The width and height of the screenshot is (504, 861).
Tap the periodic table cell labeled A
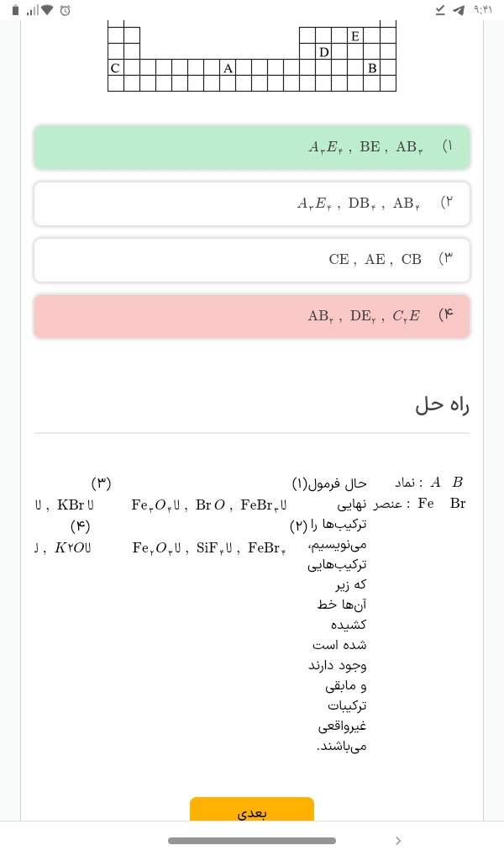coord(228,67)
